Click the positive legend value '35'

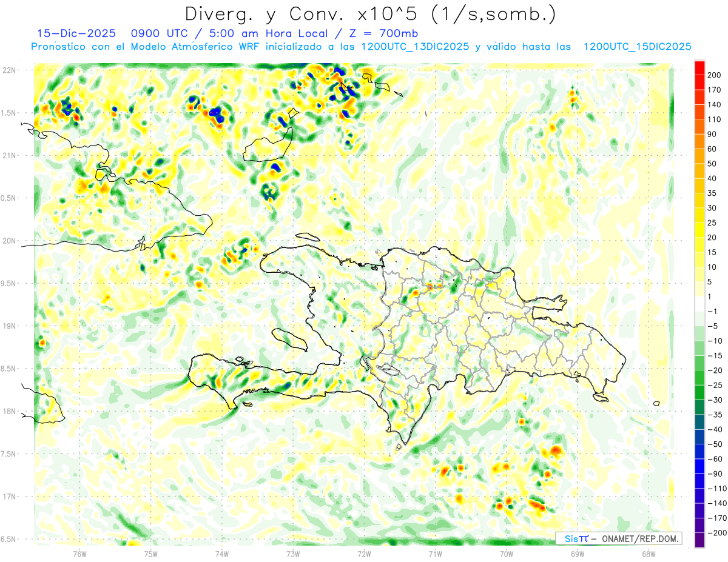coord(713,193)
